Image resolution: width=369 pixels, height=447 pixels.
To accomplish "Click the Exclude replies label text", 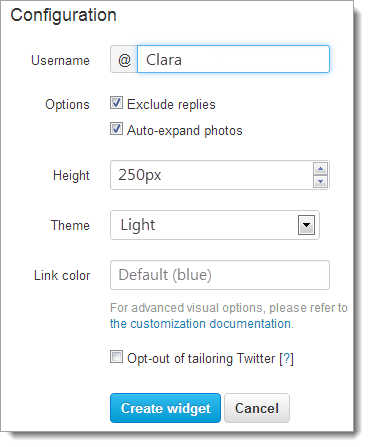I will (171, 104).
